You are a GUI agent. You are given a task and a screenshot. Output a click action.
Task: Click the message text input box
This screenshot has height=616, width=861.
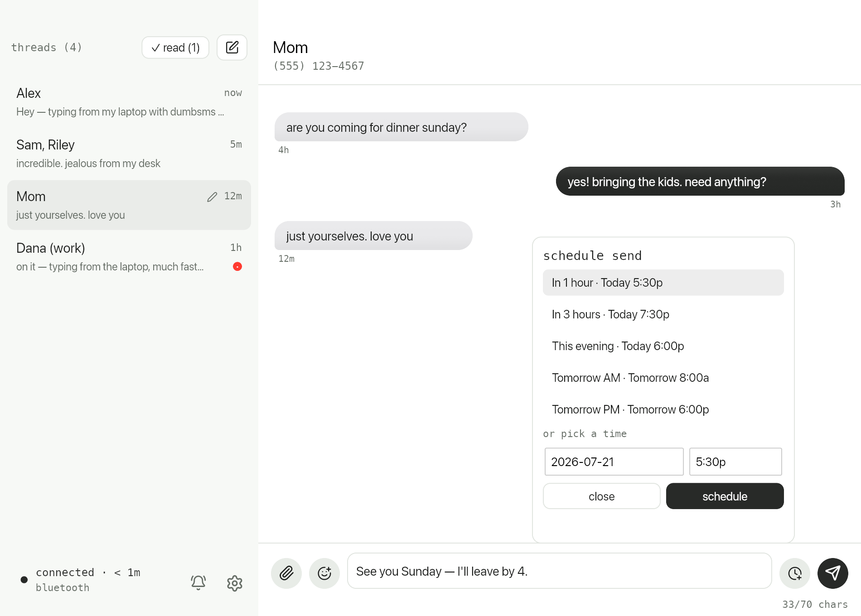[559, 571]
